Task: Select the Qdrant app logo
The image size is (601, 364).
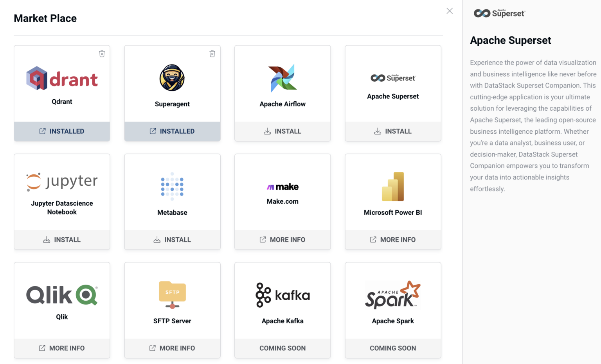Action: [x=61, y=77]
